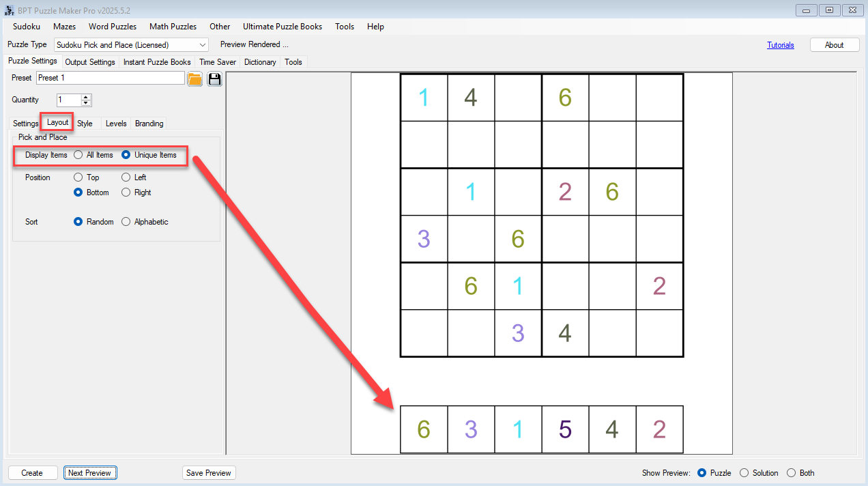868x486 pixels.
Task: Save the current preset with the disk icon
Action: pos(214,78)
